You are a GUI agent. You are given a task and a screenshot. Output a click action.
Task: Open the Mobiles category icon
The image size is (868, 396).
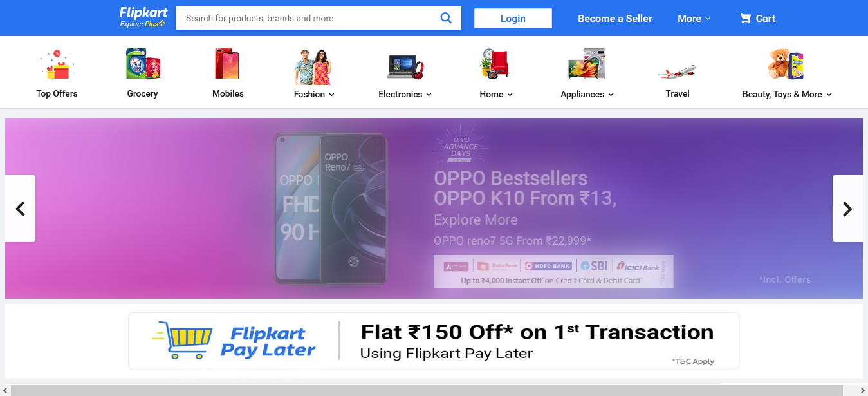[x=228, y=64]
